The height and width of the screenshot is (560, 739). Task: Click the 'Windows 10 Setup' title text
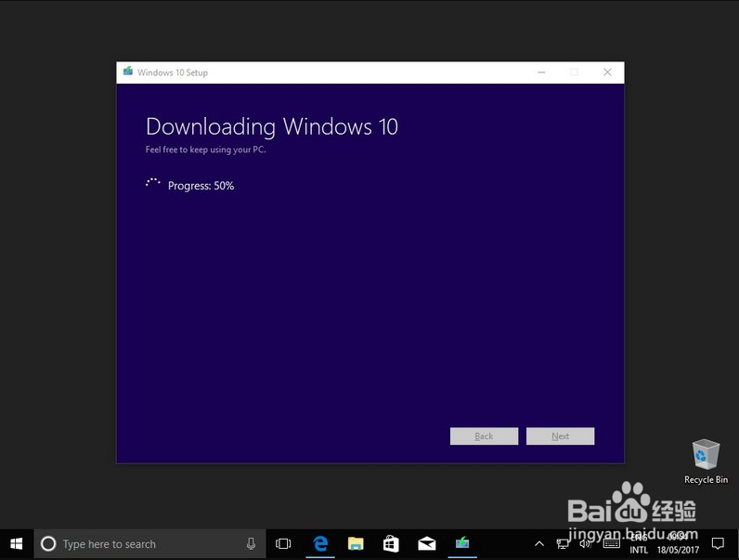(x=173, y=72)
